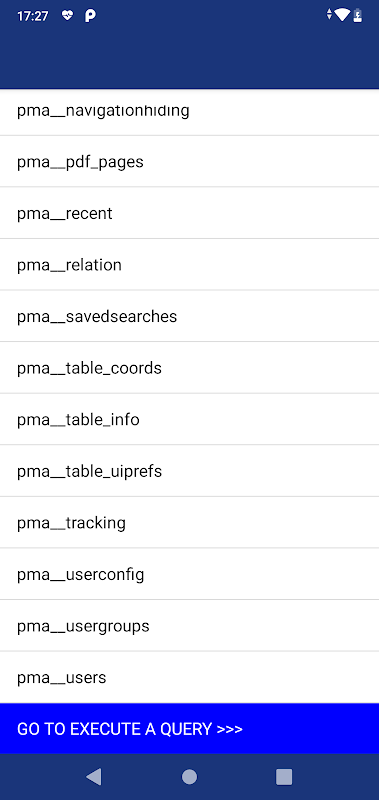
Task: Choose pma__table_uiprefs in the list
Action: coord(189,471)
